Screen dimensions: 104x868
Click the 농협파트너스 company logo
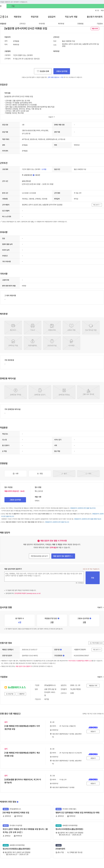click(x=15, y=687)
